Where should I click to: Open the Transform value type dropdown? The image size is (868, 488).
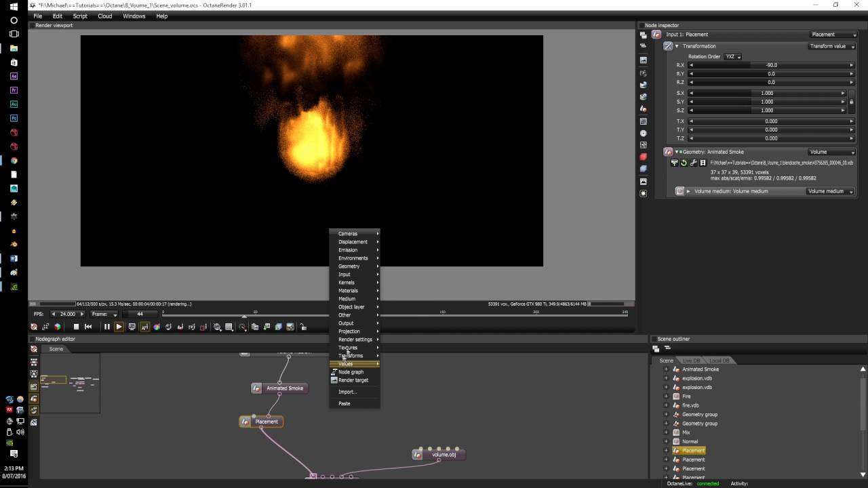point(832,46)
